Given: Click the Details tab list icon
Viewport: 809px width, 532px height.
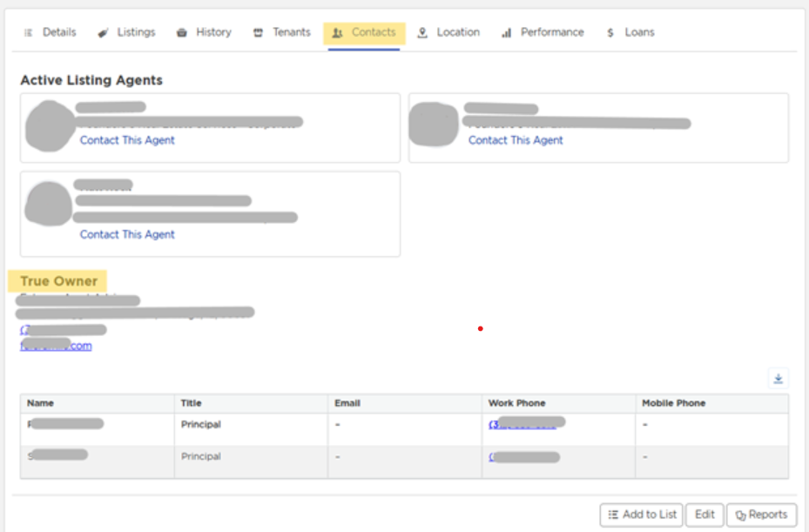Looking at the screenshot, I should [28, 33].
